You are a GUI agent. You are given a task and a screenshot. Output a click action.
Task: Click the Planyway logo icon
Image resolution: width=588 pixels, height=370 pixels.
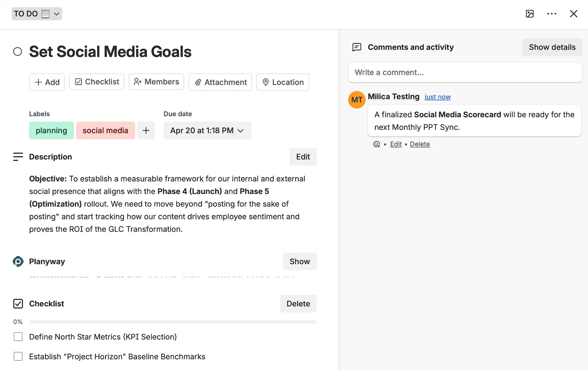point(18,261)
